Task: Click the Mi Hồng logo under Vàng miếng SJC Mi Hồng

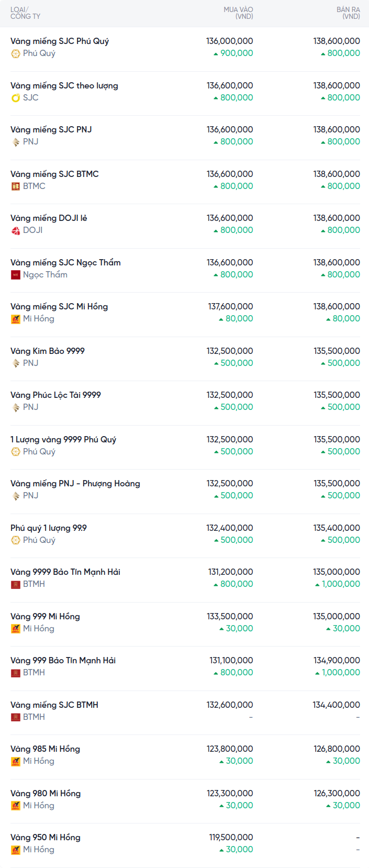Action: [16, 319]
